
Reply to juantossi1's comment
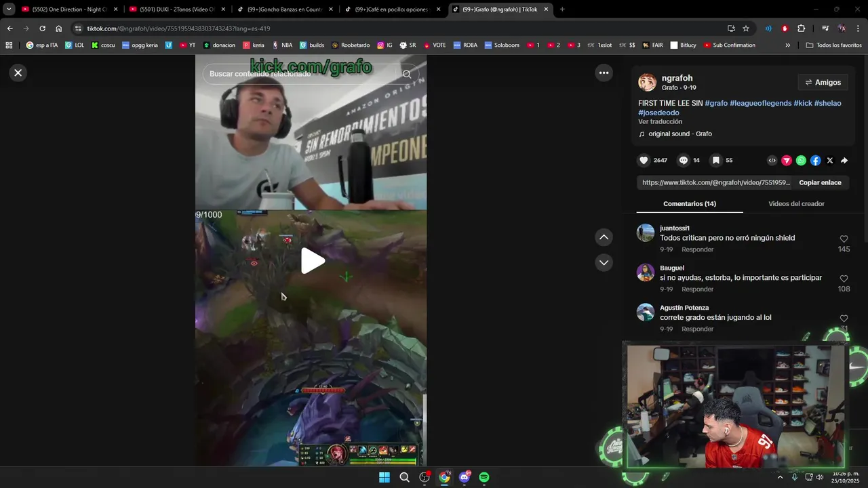[697, 249]
